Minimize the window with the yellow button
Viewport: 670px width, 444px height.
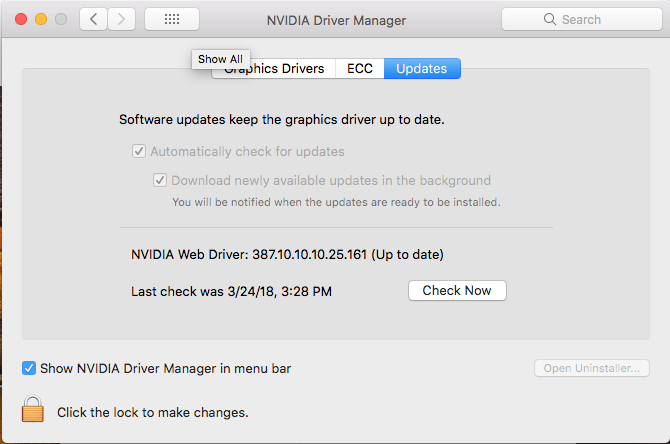(x=41, y=19)
